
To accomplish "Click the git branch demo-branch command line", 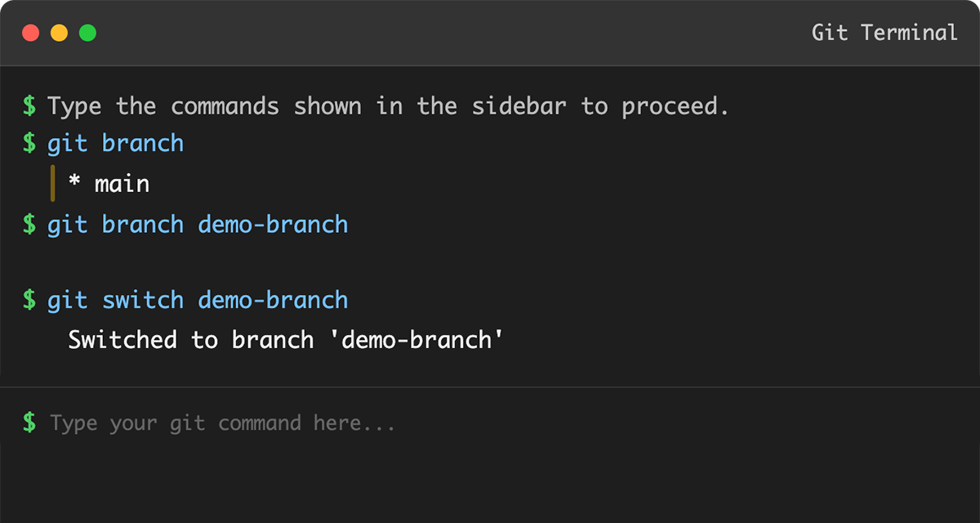I will click(196, 224).
